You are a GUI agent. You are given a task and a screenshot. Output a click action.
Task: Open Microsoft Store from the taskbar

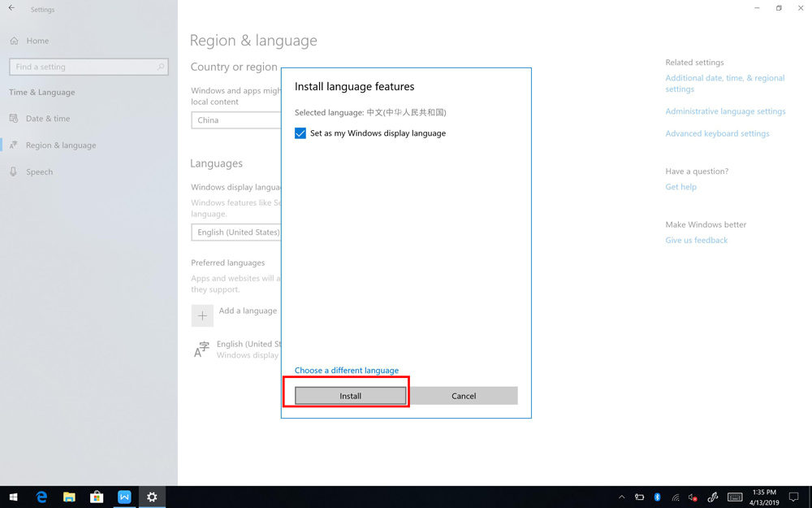[x=97, y=497]
